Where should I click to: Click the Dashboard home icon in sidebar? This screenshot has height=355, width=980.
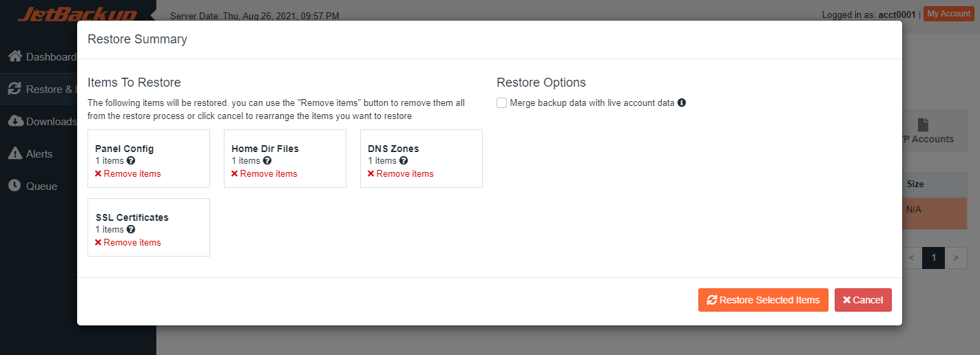(x=15, y=56)
